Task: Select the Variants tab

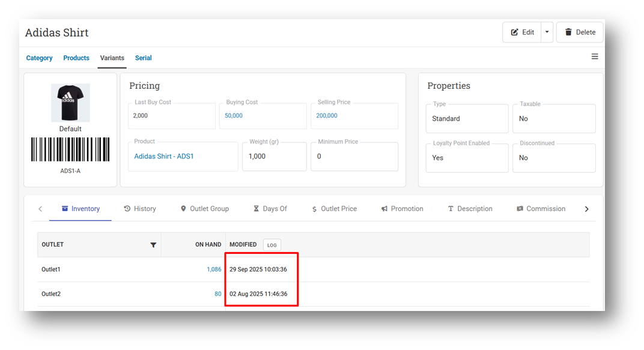Action: coord(112,58)
